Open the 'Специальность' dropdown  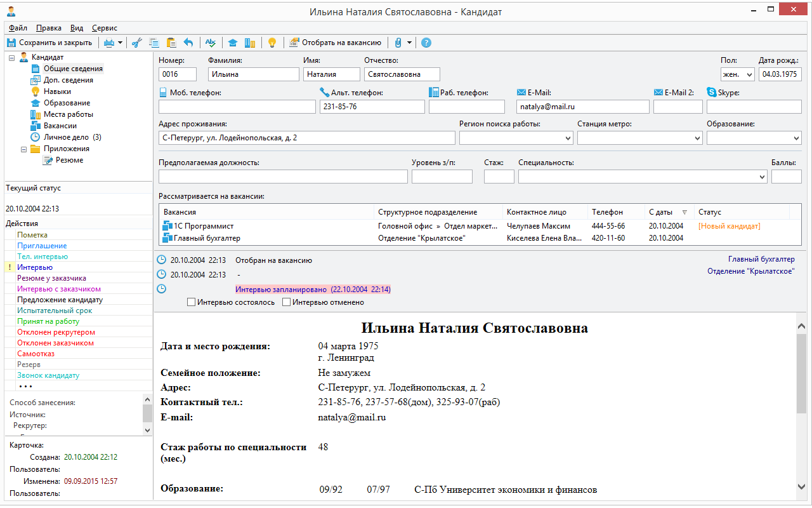click(762, 177)
